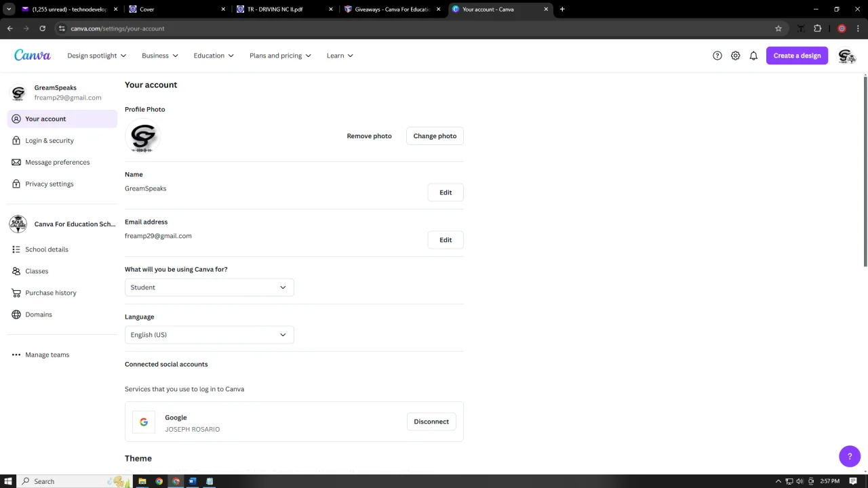Edit the Name field

tap(446, 192)
